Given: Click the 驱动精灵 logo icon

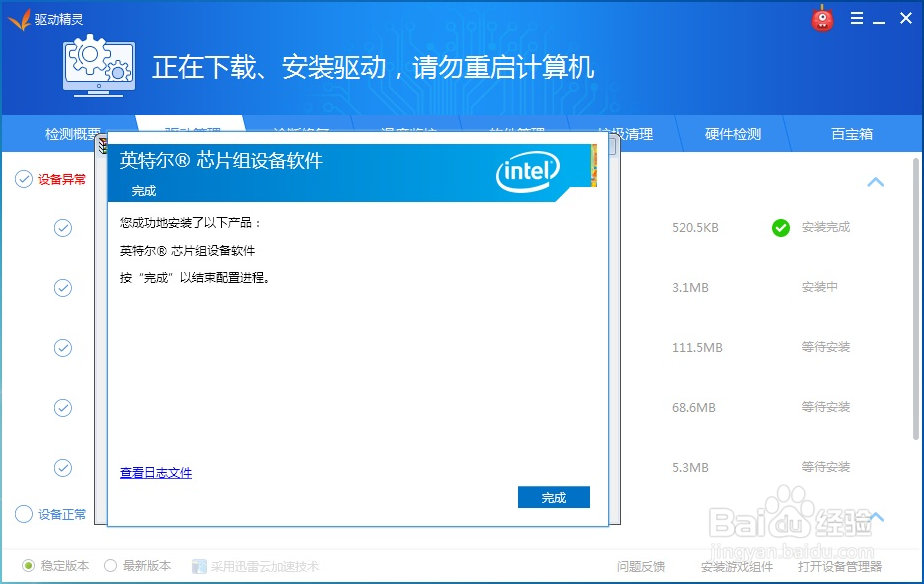Looking at the screenshot, I should click(x=19, y=19).
